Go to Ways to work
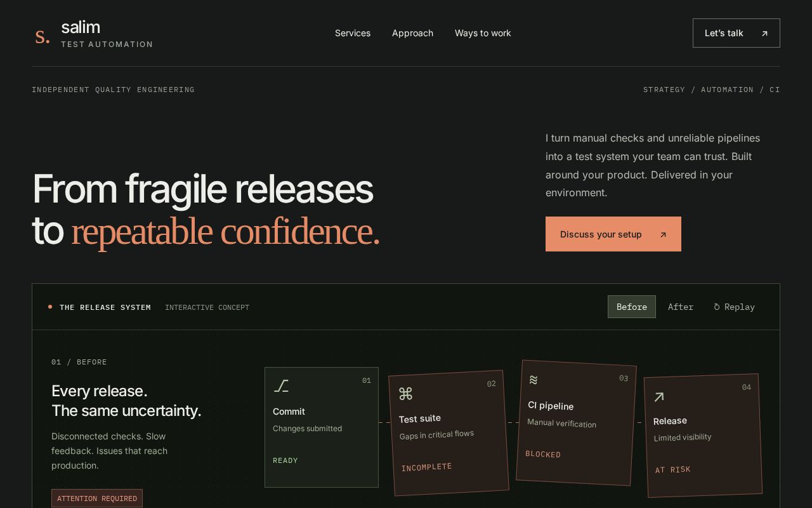 tap(483, 33)
